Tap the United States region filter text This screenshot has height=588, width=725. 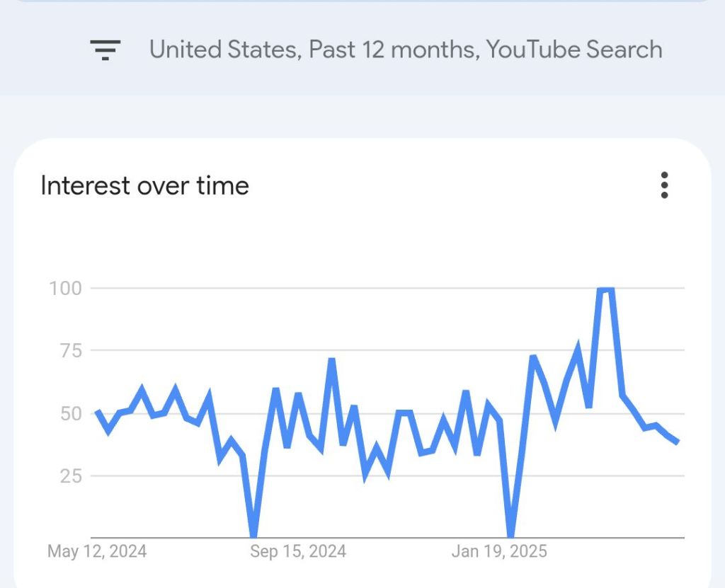(x=223, y=50)
